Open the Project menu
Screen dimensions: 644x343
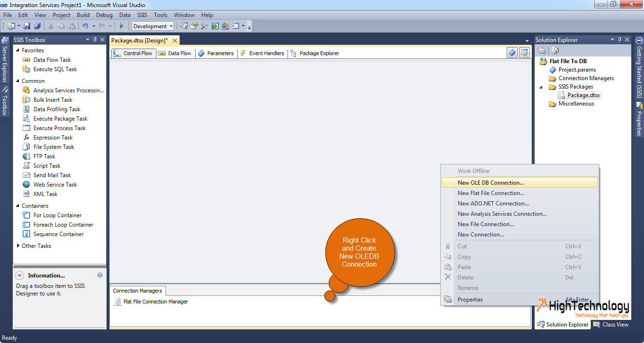(62, 15)
